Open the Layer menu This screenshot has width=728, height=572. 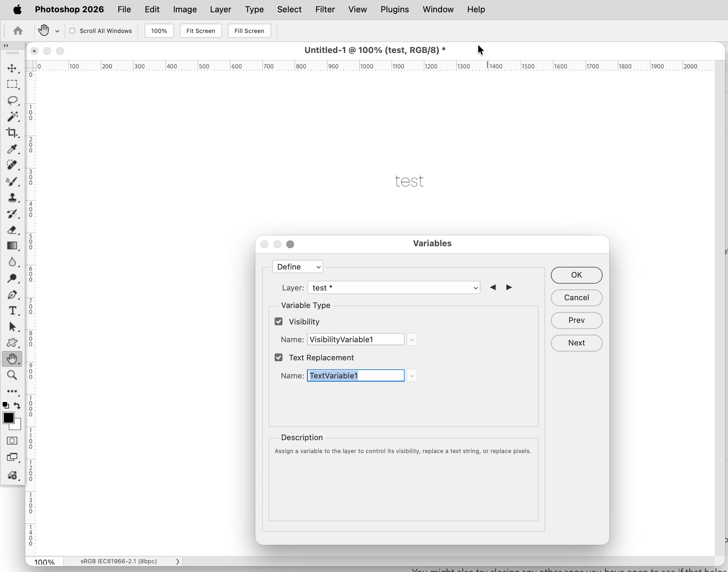coord(221,9)
